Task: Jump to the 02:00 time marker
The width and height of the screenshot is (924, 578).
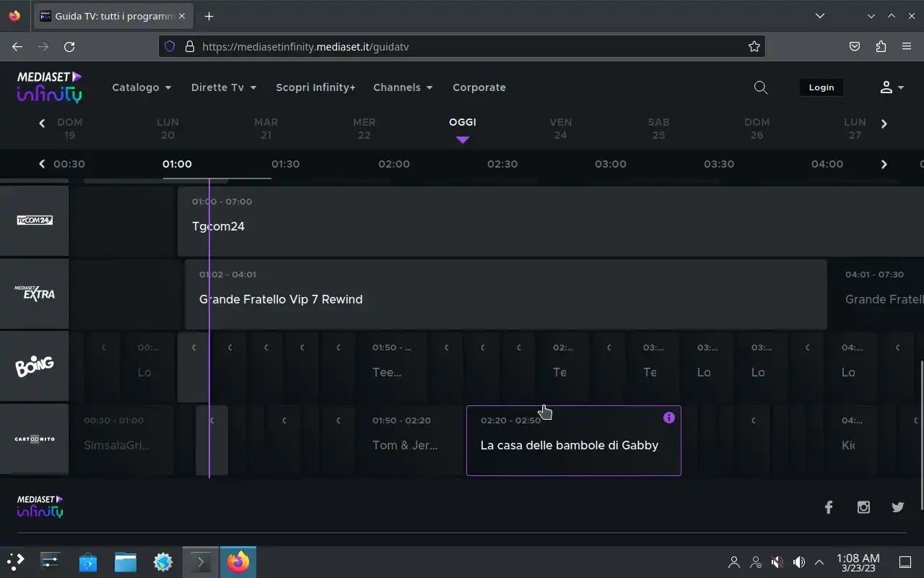Action: pos(394,164)
